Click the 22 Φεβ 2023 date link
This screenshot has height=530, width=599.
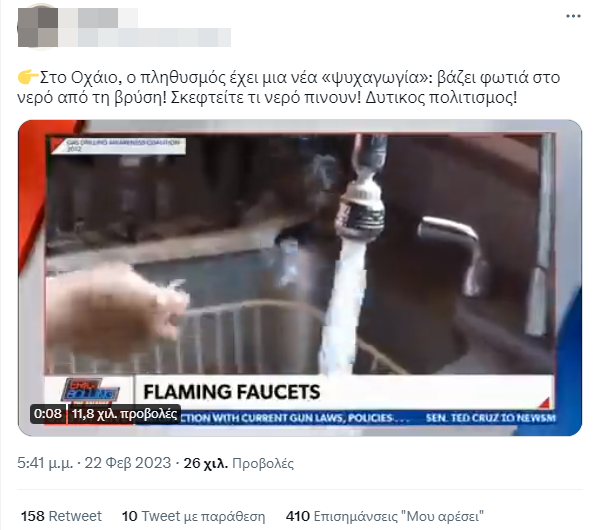coord(128,463)
